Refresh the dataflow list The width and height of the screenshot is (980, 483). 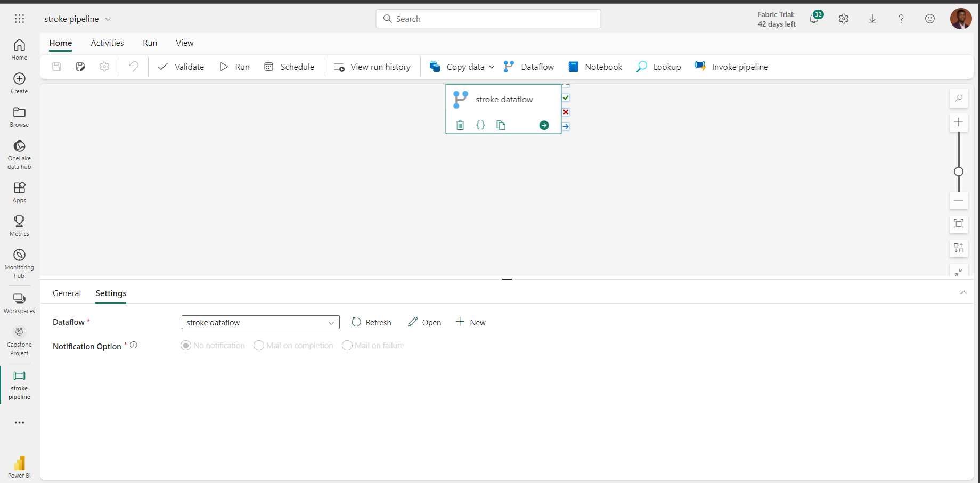click(x=371, y=322)
